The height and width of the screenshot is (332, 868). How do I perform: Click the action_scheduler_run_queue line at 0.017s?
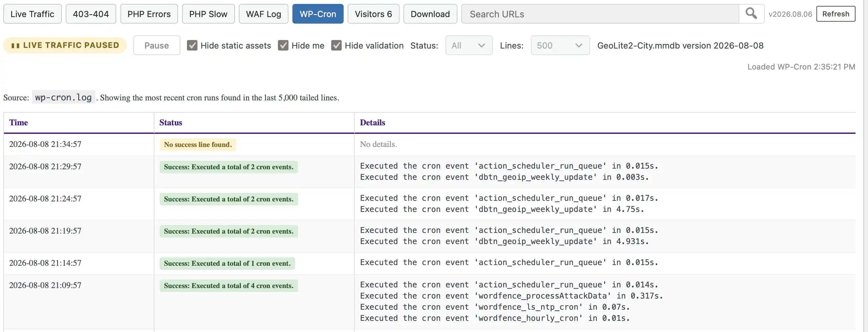coord(509,198)
